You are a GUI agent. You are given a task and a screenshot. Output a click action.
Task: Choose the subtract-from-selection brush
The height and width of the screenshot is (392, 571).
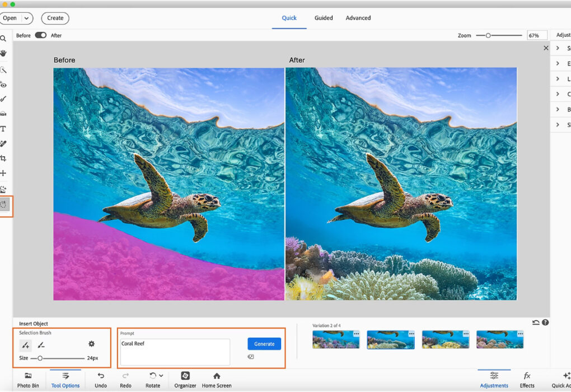pyautogui.click(x=41, y=344)
